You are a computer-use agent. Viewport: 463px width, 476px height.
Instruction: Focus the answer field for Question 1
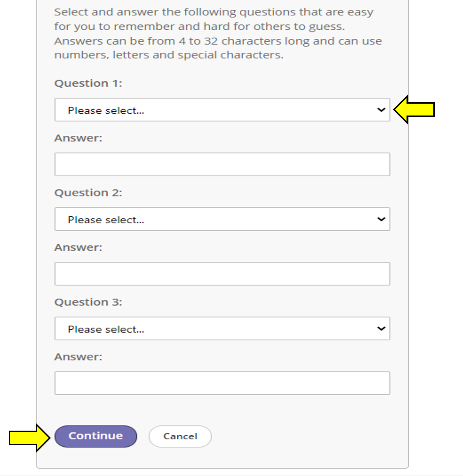pos(222,164)
